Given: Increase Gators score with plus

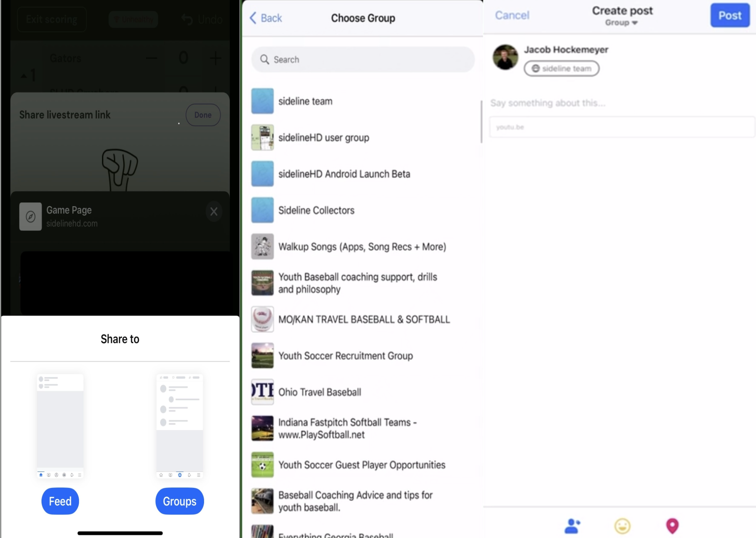Looking at the screenshot, I should click(x=216, y=58).
